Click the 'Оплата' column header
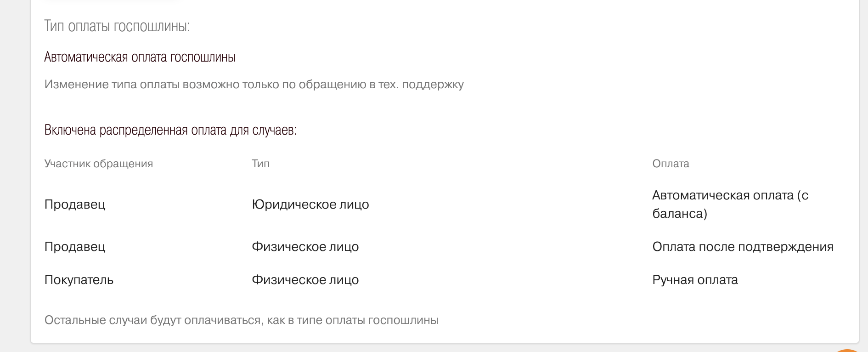 tap(671, 164)
